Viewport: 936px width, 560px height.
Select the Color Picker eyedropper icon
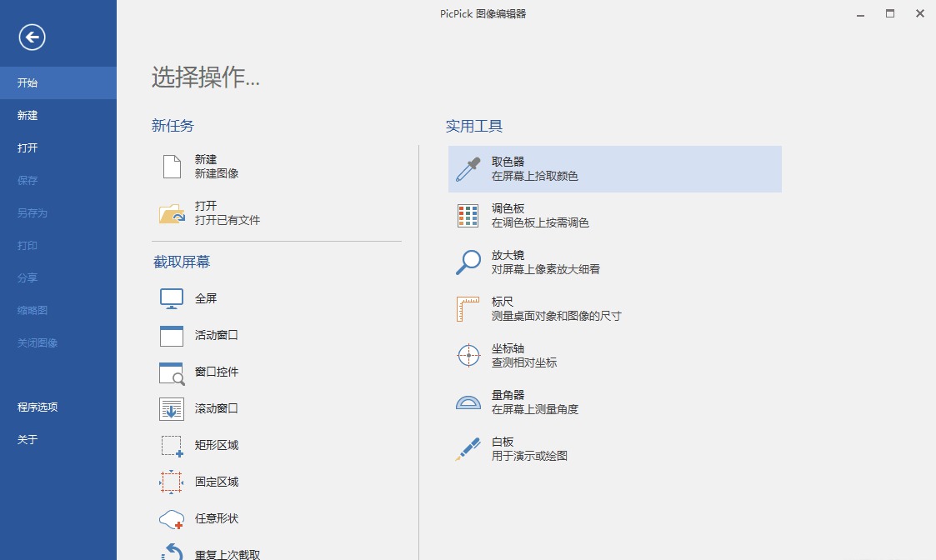468,169
